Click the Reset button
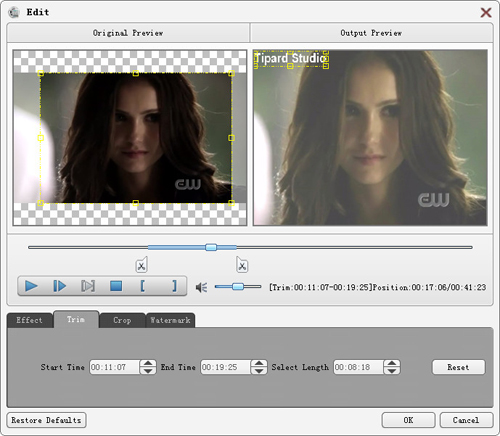The height and width of the screenshot is (436, 500). click(x=458, y=367)
